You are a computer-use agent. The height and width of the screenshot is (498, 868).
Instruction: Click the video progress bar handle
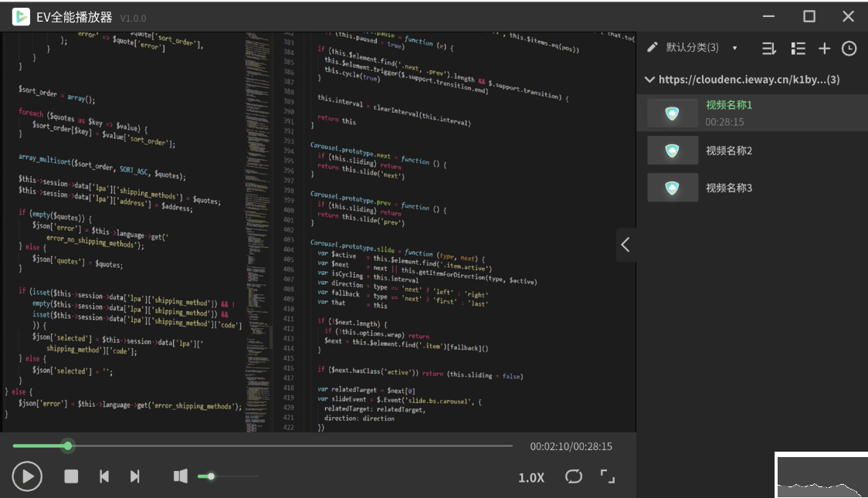68,445
